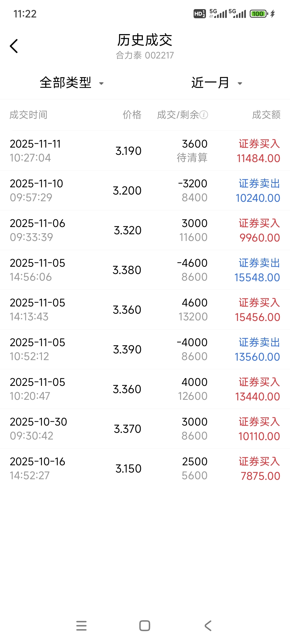The image size is (290, 644).
Task: Select the 14:13:43 buy record of 4600
Action: click(x=145, y=310)
